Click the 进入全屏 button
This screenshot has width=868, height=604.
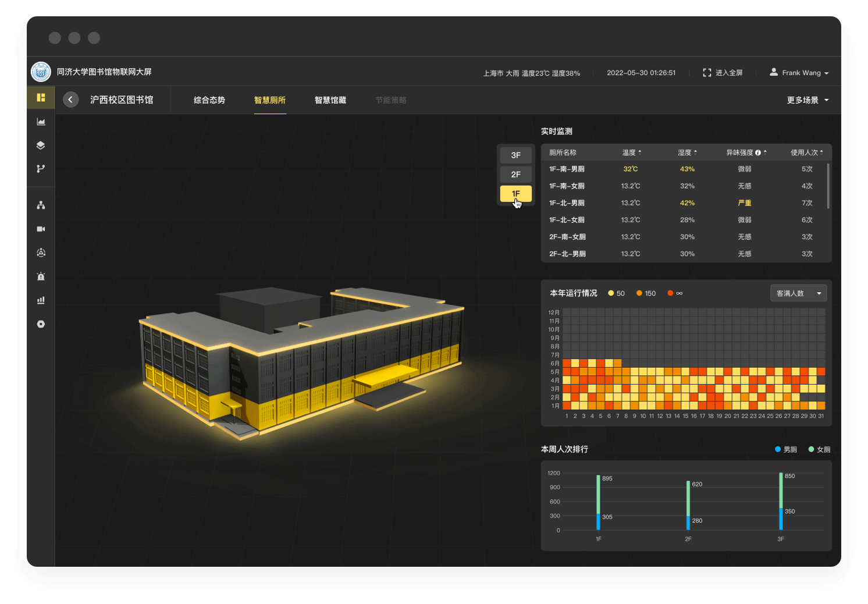pyautogui.click(x=723, y=73)
